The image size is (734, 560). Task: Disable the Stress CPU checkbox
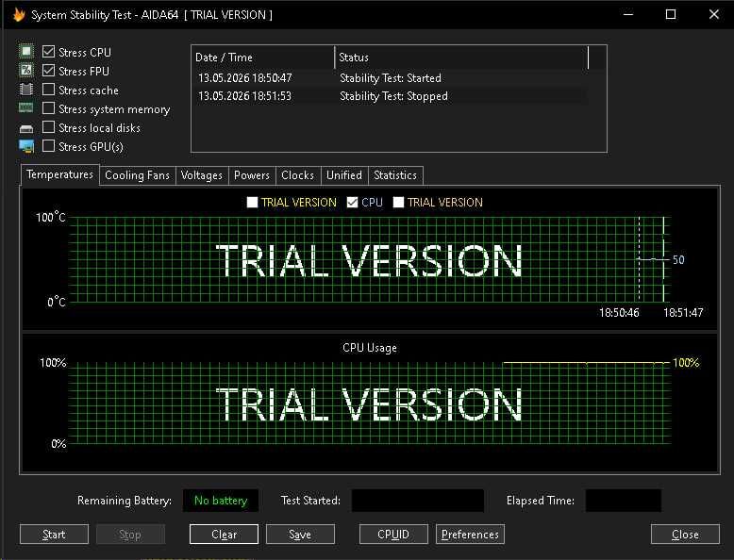coord(48,52)
